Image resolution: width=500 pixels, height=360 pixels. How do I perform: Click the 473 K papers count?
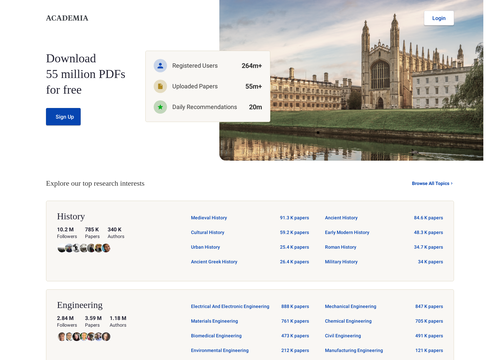(x=295, y=336)
